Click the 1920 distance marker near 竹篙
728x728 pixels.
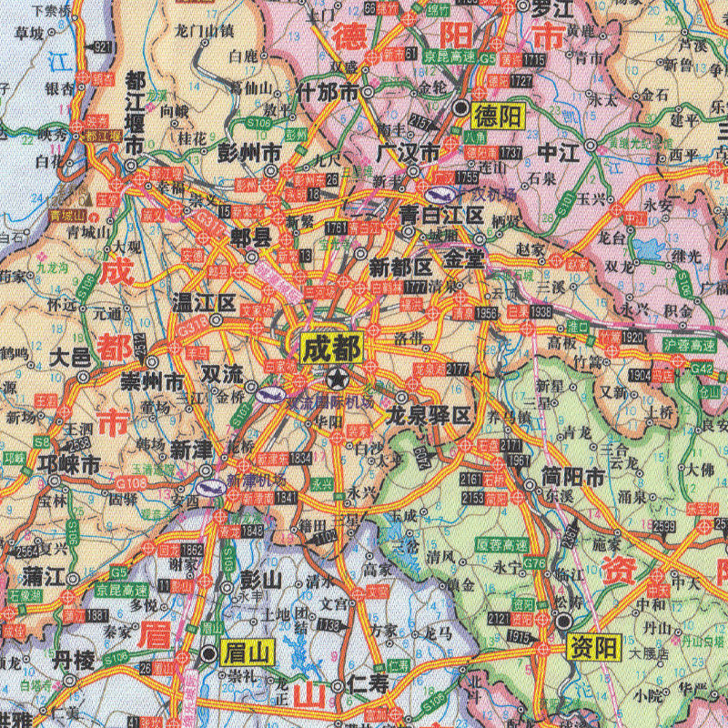(633, 337)
